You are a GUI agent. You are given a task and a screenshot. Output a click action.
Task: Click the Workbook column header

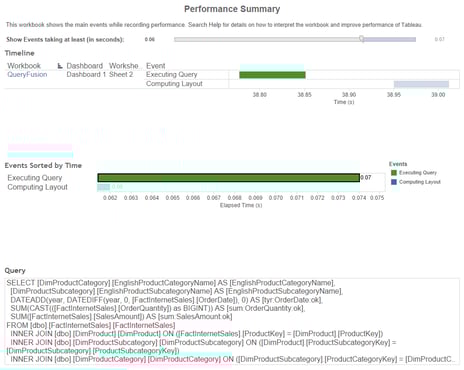(x=24, y=66)
